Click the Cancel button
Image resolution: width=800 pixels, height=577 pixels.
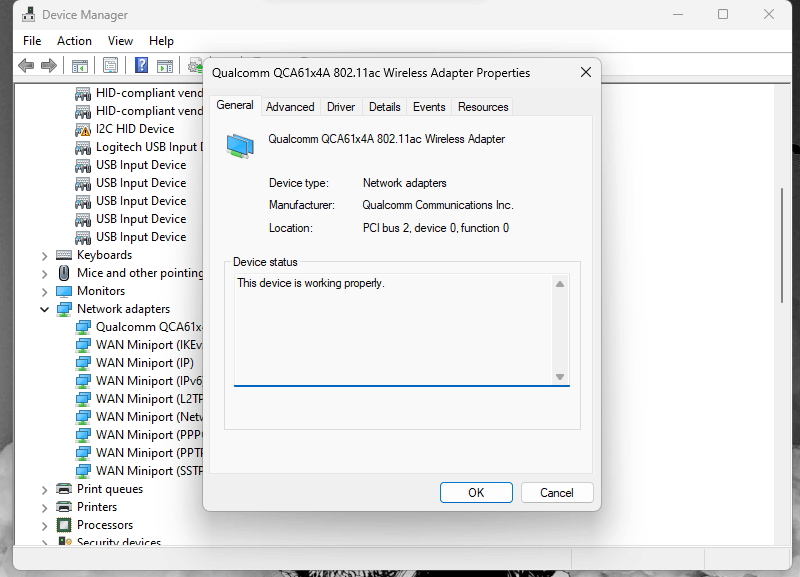tap(557, 492)
